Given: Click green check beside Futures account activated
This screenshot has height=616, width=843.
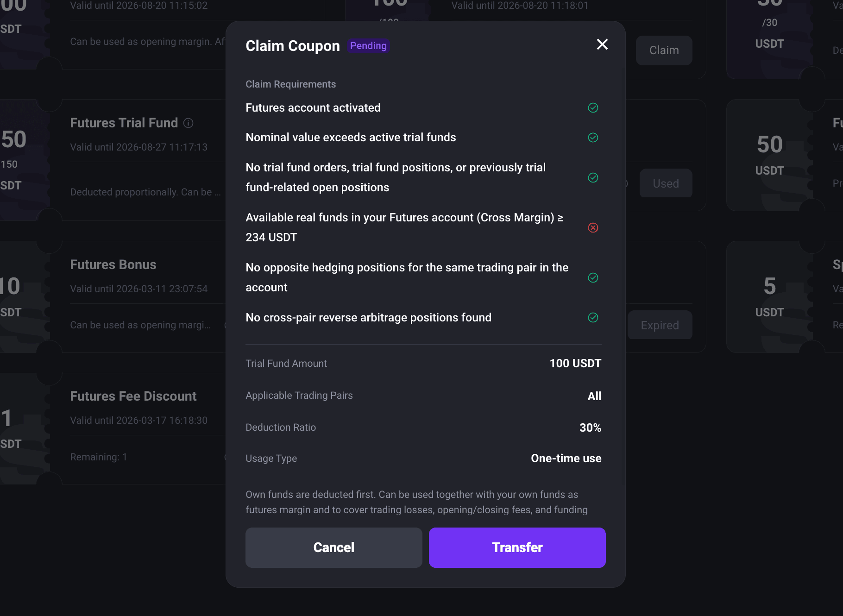Looking at the screenshot, I should pyautogui.click(x=593, y=108).
